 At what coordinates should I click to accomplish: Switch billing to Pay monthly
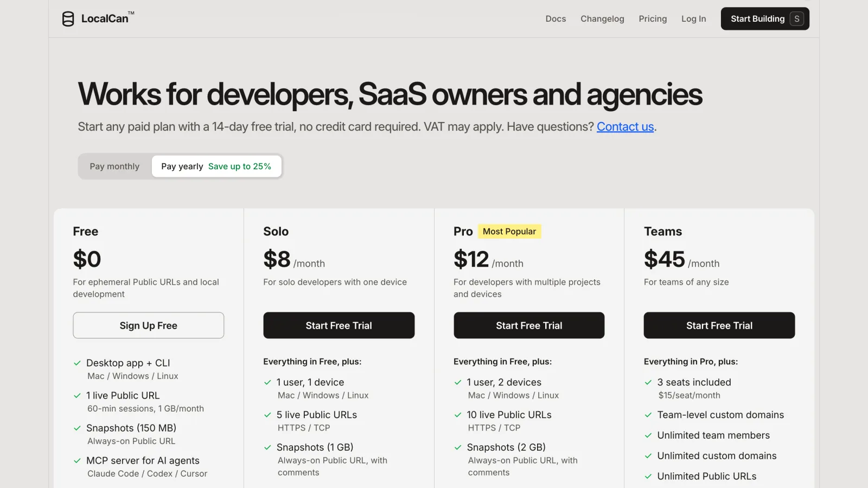click(114, 166)
